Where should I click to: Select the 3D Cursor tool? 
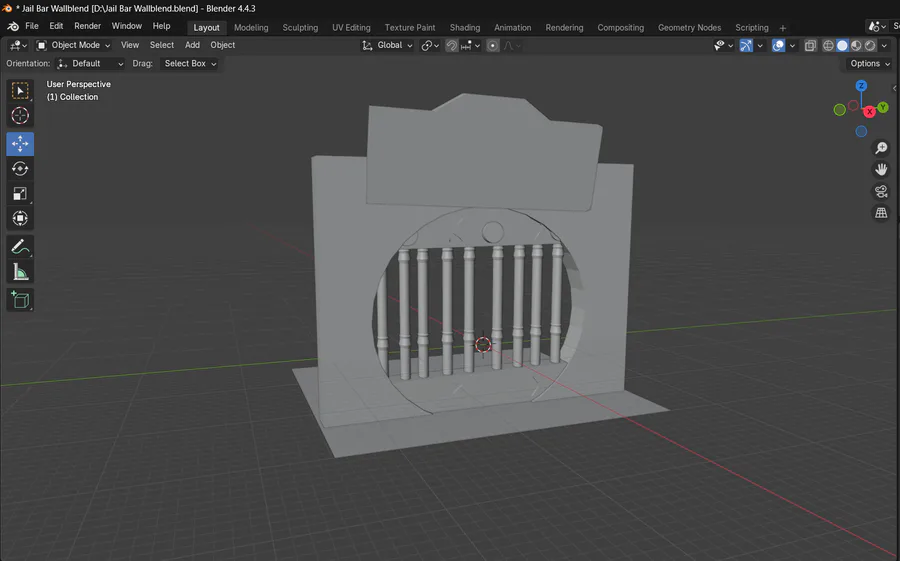point(20,115)
